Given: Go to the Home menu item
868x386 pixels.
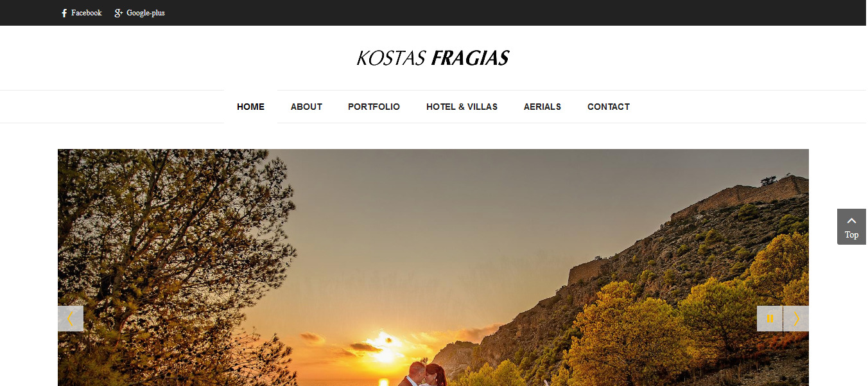Looking at the screenshot, I should click(250, 107).
